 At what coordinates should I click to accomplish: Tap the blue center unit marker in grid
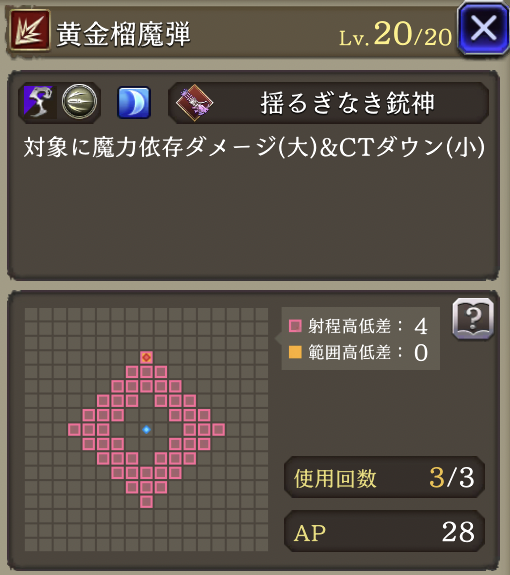146,429
